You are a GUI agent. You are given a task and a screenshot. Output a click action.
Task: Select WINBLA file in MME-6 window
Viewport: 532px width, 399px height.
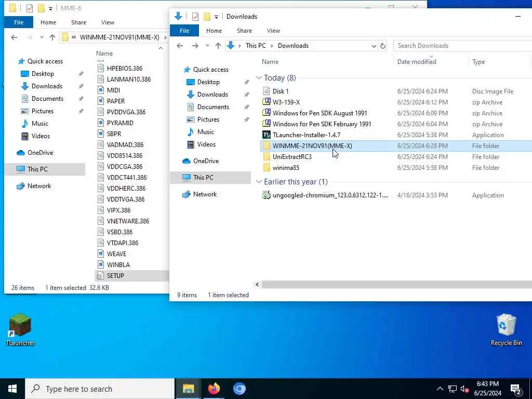coord(118,264)
